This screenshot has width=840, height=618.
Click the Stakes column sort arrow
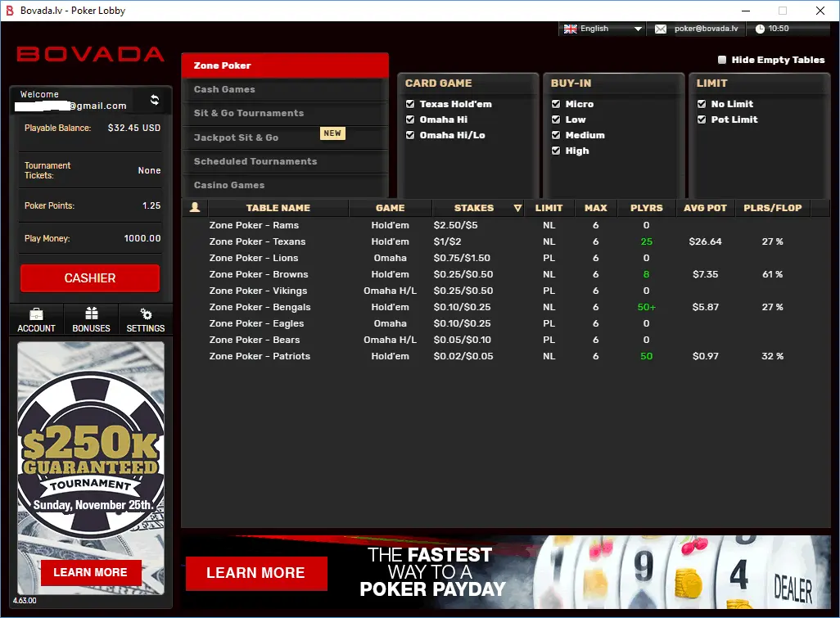(517, 208)
